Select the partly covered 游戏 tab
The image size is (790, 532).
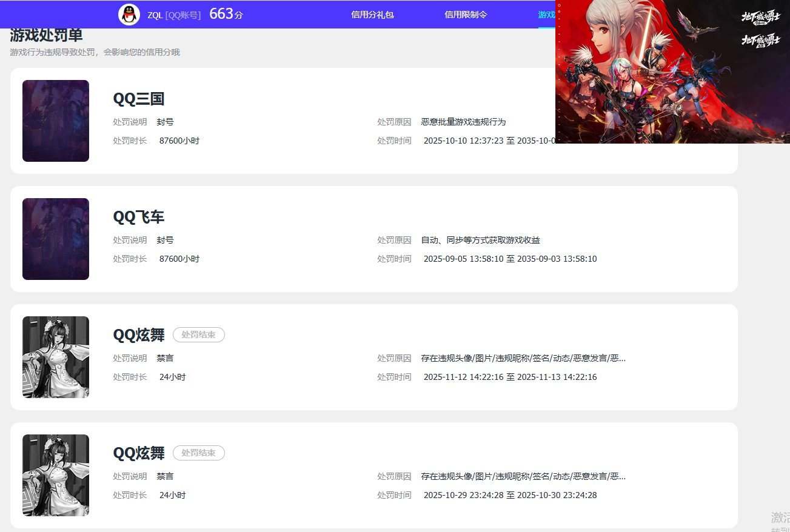click(547, 15)
